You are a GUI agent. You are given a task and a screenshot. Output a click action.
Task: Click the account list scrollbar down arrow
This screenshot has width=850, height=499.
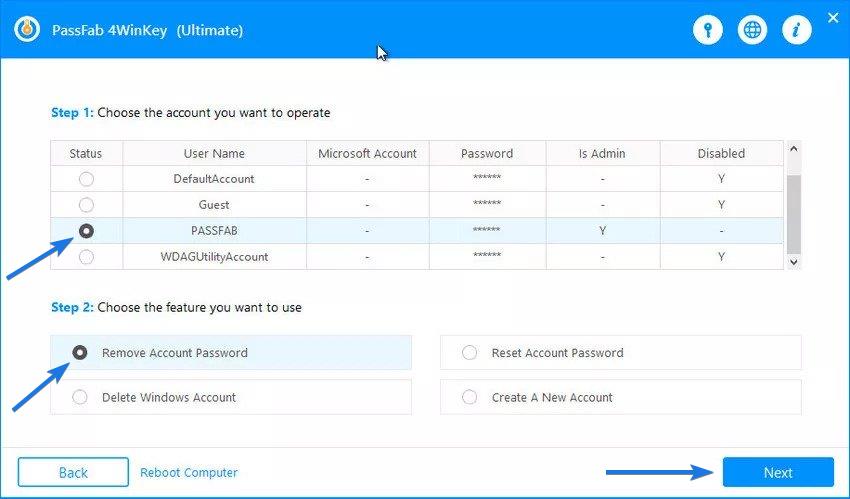click(794, 262)
